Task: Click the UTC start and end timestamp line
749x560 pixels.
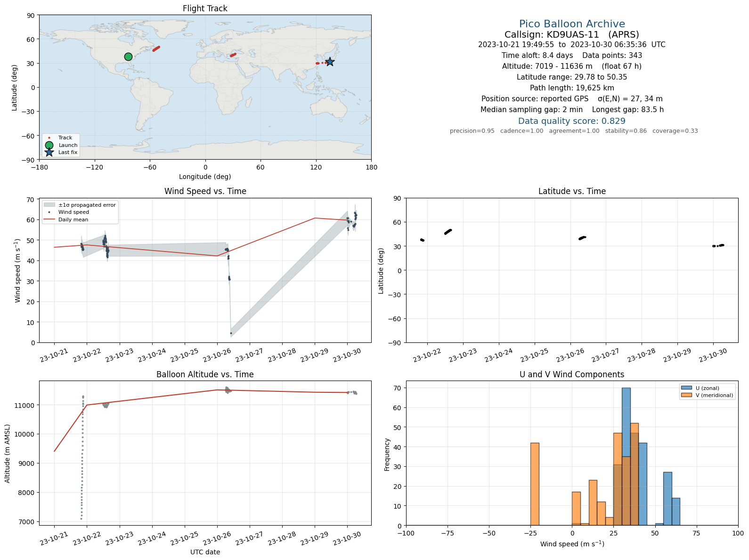Action: click(572, 45)
